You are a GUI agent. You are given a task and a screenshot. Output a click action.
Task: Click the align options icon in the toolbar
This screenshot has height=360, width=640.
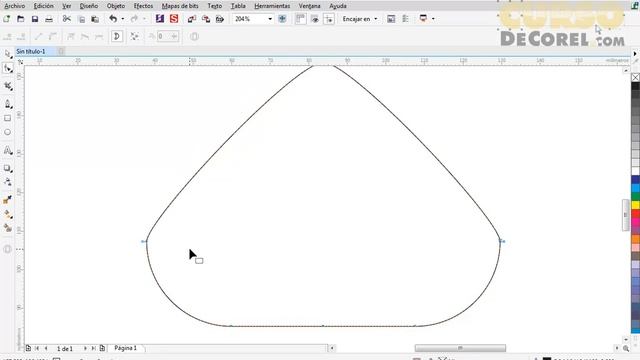tap(405, 19)
